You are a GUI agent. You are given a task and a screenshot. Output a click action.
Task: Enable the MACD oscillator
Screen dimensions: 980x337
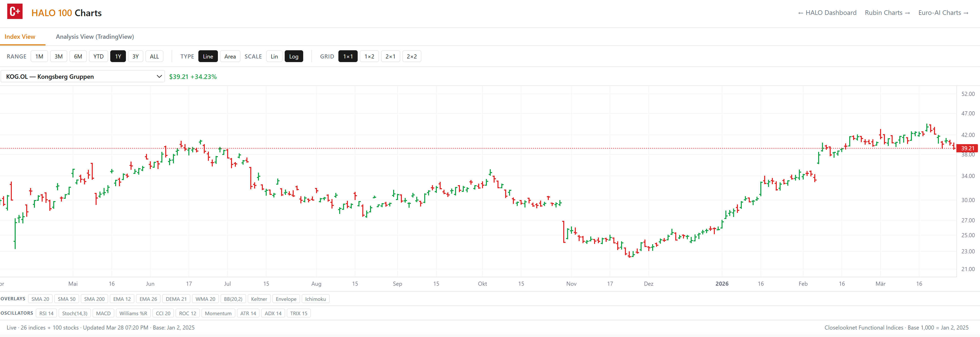(x=103, y=313)
